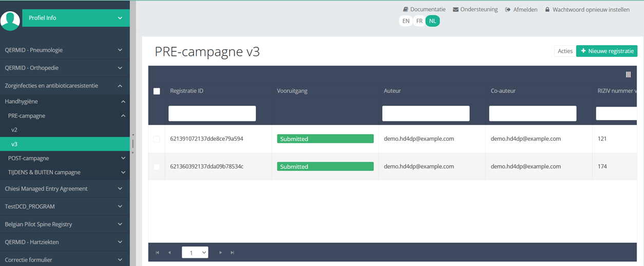This screenshot has height=266, width=644.
Task: Open POST-campagne menu item
Action: tap(29, 158)
